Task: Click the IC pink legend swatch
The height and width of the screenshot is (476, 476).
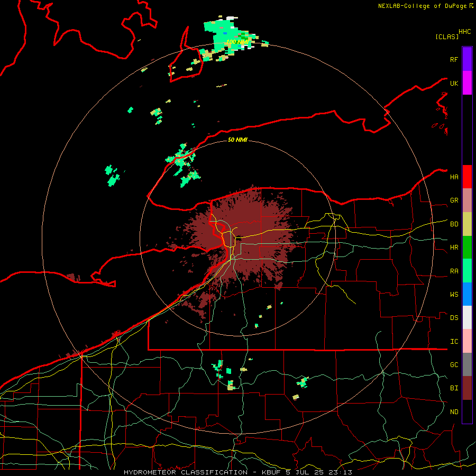Action: (467, 341)
